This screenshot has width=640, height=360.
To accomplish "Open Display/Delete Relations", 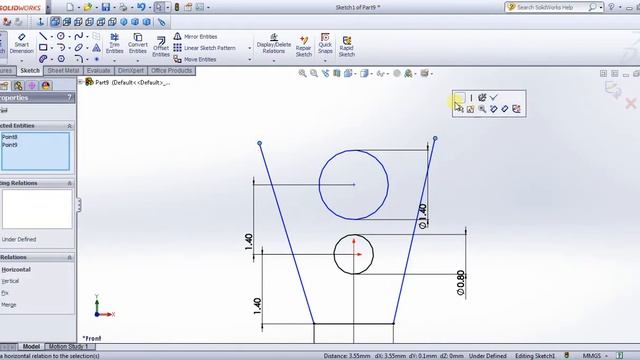I will point(273,44).
